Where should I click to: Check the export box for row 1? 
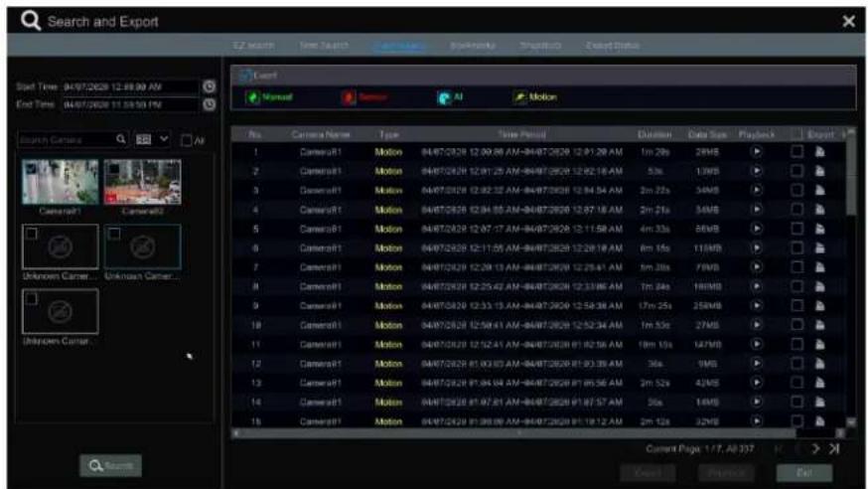click(x=796, y=152)
